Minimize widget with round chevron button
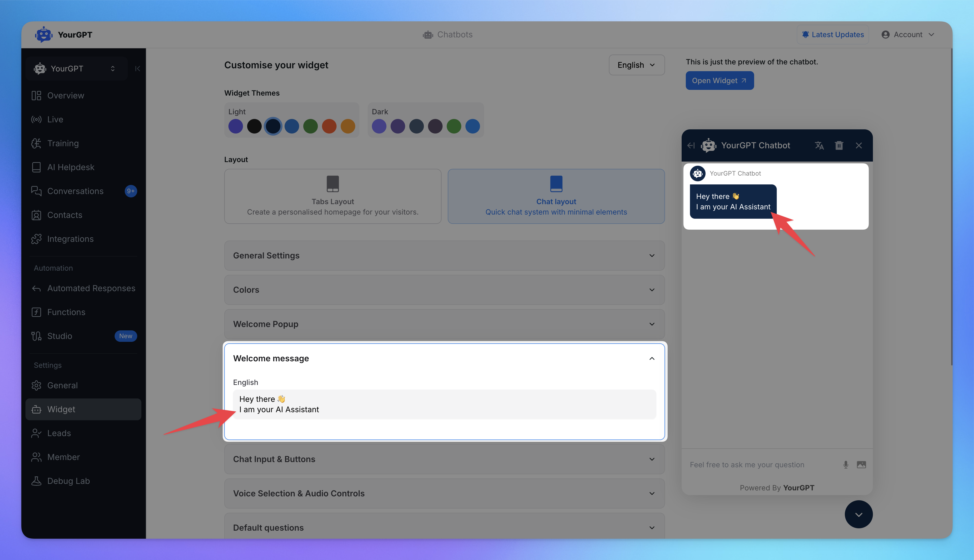974x560 pixels. (x=859, y=514)
